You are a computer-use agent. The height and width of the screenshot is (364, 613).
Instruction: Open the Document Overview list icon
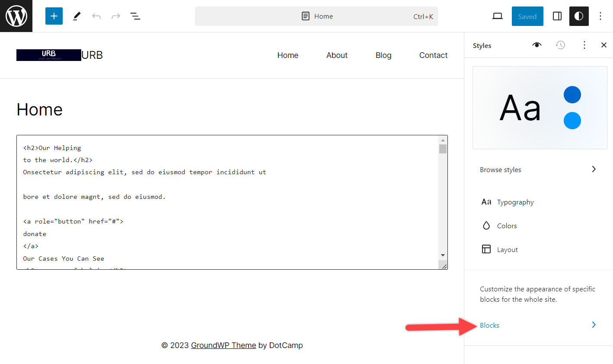[x=135, y=16]
